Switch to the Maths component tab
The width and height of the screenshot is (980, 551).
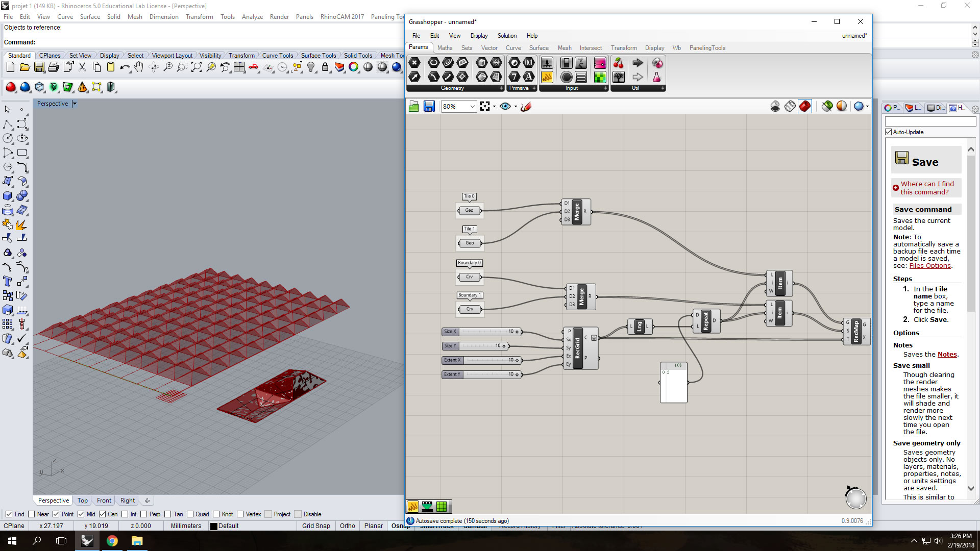pos(444,48)
